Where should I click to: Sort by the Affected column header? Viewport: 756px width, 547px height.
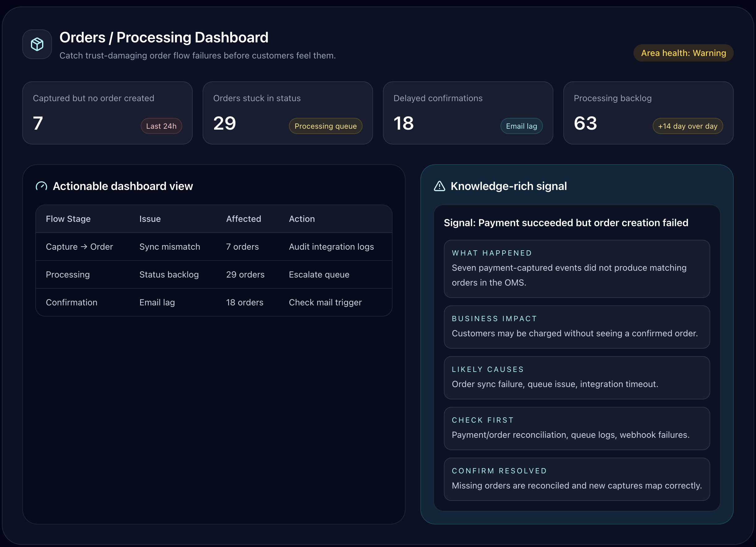pyautogui.click(x=243, y=219)
